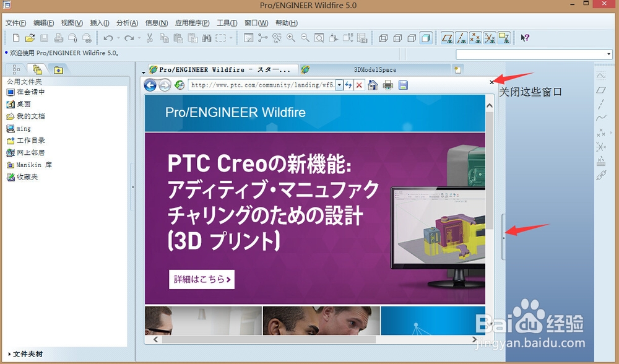Image resolution: width=619 pixels, height=364 pixels.
Task: Stop loading with the red X icon
Action: point(359,85)
